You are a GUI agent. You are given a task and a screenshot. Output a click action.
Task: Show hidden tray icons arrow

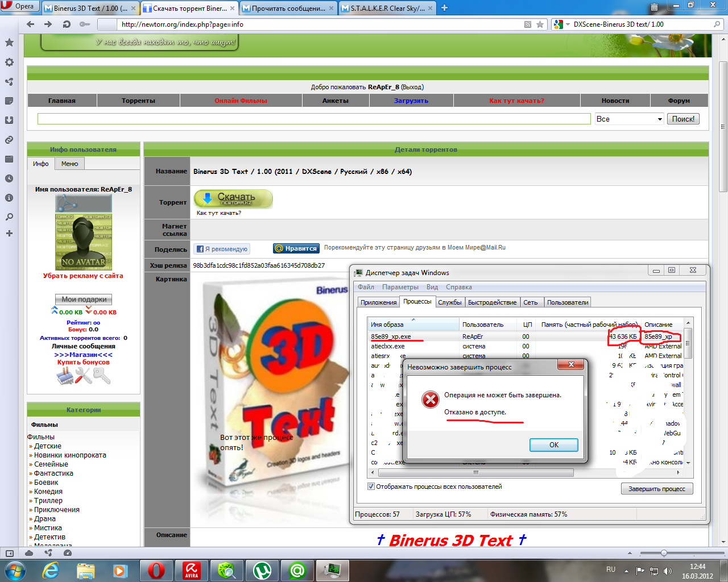coord(626,571)
